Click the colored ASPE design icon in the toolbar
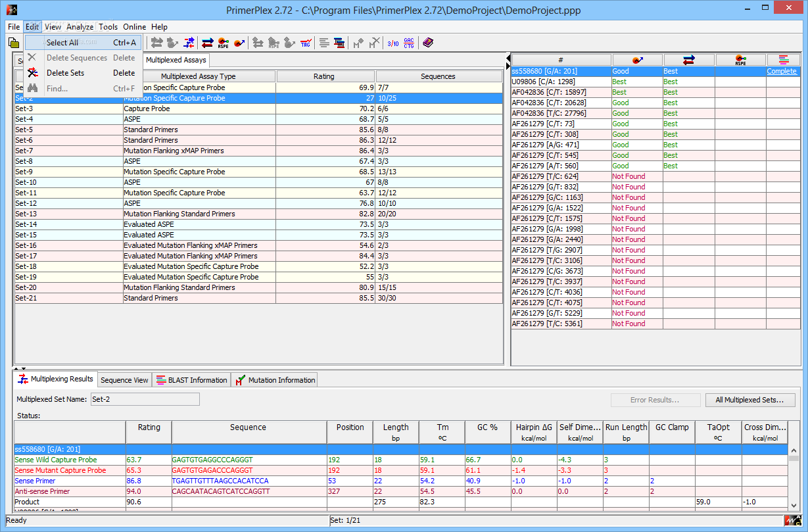Image resolution: width=808 pixels, height=532 pixels. 224,43
